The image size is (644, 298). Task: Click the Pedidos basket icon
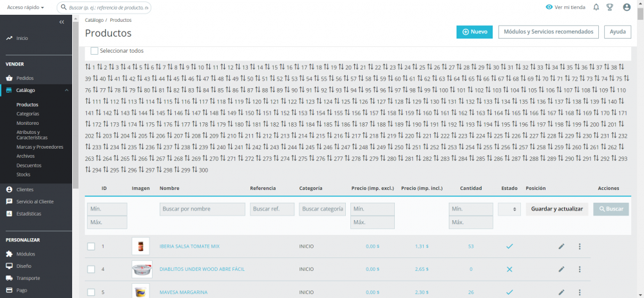pyautogui.click(x=9, y=78)
